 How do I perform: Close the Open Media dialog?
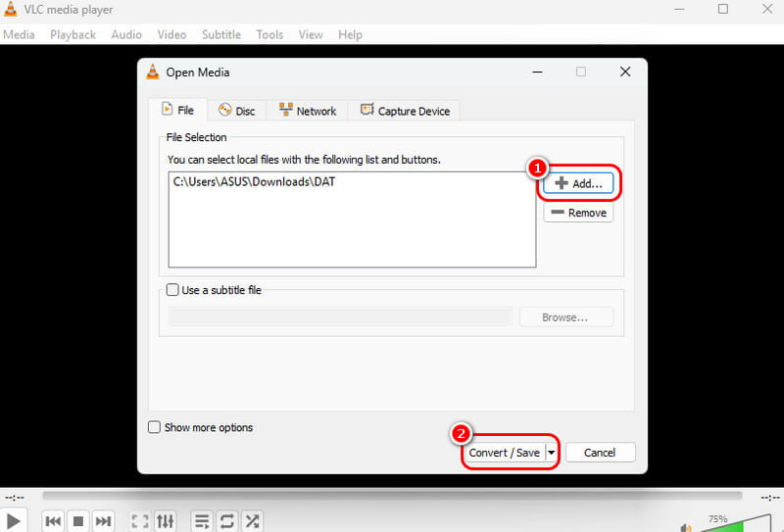pyautogui.click(x=625, y=72)
